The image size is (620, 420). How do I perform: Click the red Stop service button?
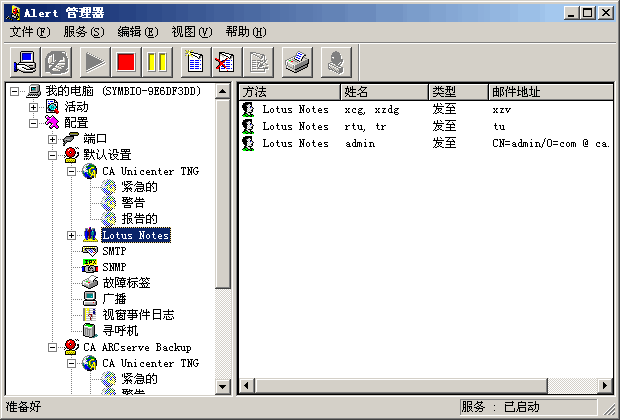coord(125,62)
